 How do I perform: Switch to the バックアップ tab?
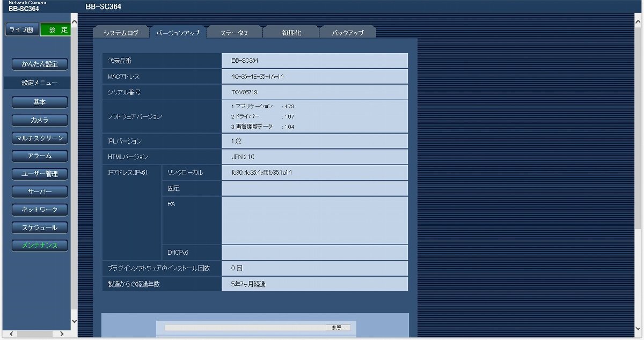(x=348, y=33)
